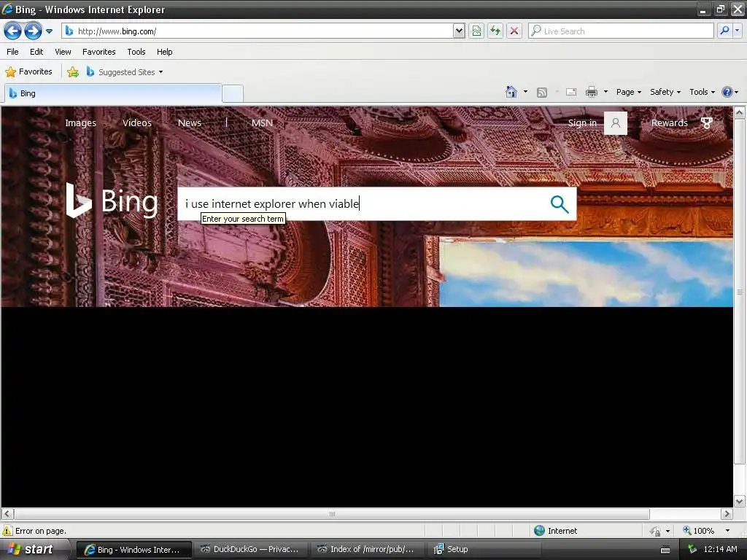
Task: Click the Sign in link
Action: point(581,122)
